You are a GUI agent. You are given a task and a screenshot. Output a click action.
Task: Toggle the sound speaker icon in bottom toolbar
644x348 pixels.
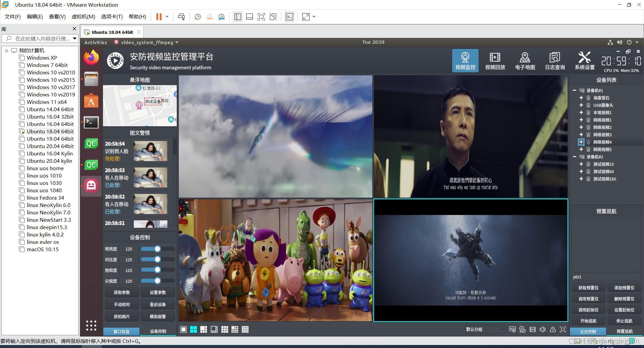pos(543,330)
